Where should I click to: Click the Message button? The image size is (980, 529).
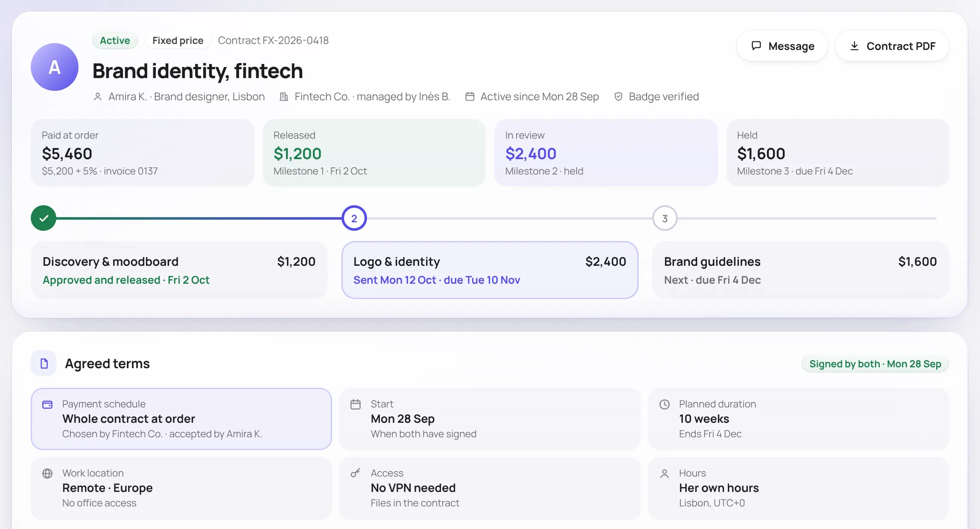782,46
